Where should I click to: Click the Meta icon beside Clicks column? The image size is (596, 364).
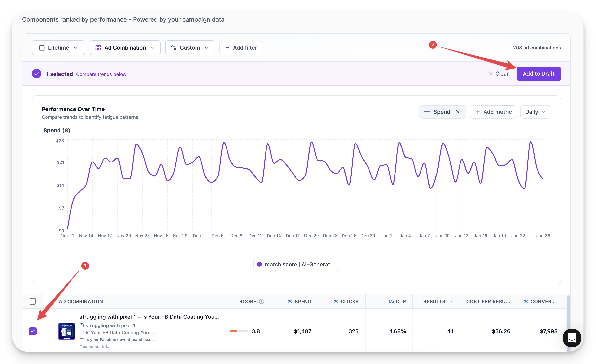point(336,301)
